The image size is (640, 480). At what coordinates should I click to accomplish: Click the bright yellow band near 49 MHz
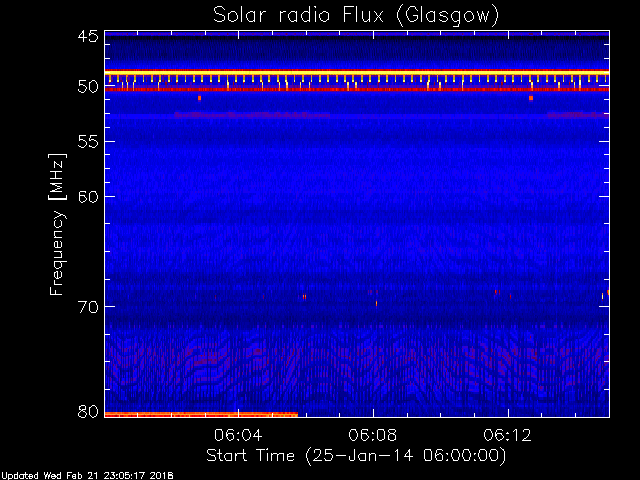click(x=357, y=73)
